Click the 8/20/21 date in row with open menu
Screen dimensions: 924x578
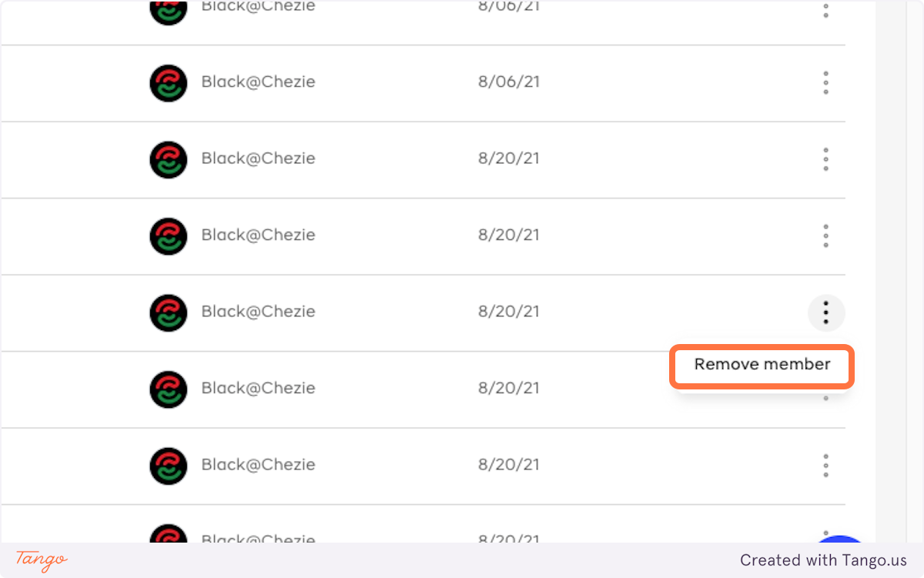[x=509, y=312]
